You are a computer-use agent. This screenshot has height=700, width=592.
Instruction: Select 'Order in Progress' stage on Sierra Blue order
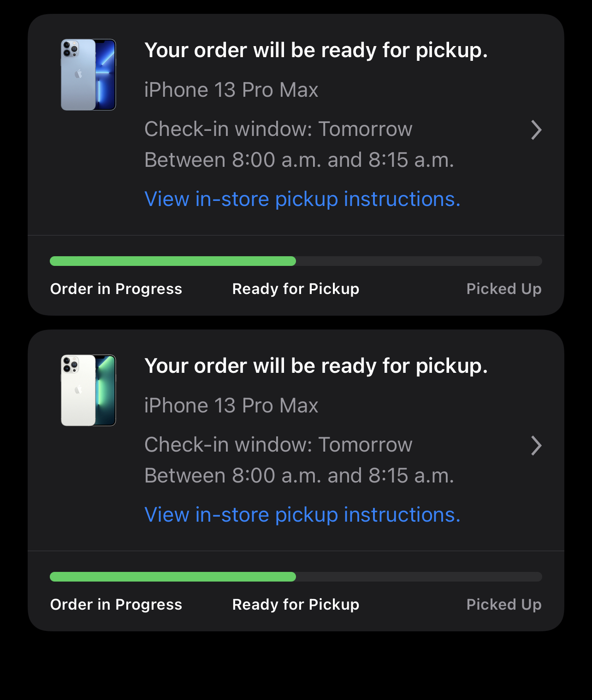pos(116,289)
